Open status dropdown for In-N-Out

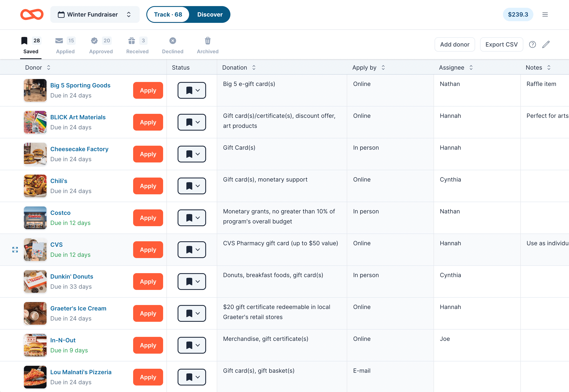click(192, 345)
